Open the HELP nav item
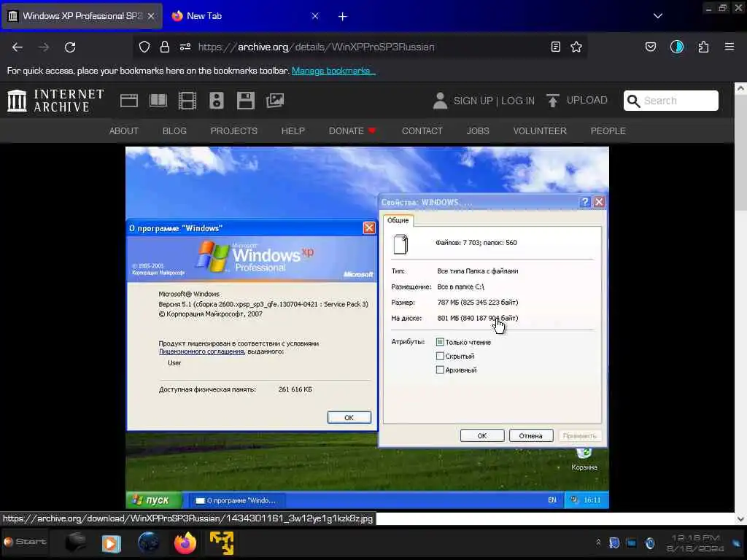Viewport: 747px width, 560px height. pos(293,131)
